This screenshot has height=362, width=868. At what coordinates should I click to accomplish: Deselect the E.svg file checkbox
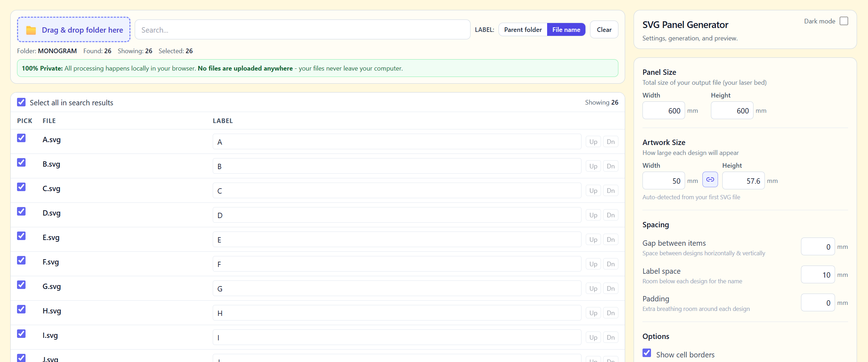click(x=21, y=236)
